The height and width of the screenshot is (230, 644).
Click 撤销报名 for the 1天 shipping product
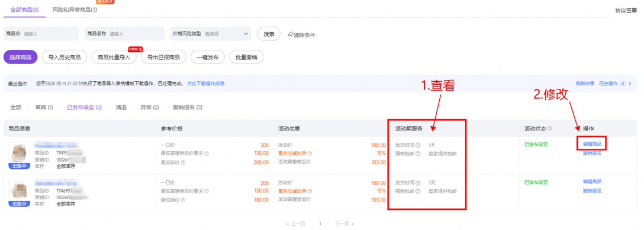click(592, 154)
